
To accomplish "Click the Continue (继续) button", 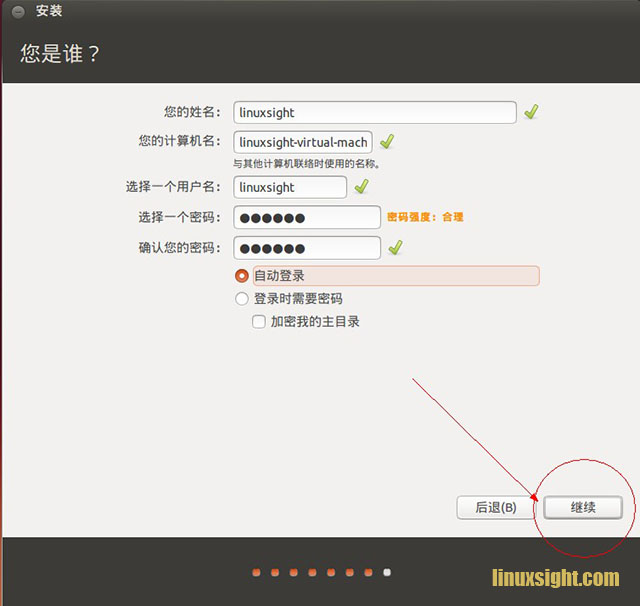I will (x=583, y=508).
